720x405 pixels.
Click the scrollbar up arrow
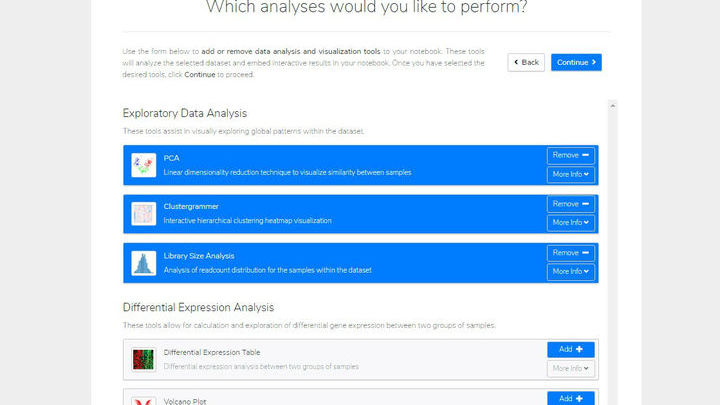[x=613, y=106]
